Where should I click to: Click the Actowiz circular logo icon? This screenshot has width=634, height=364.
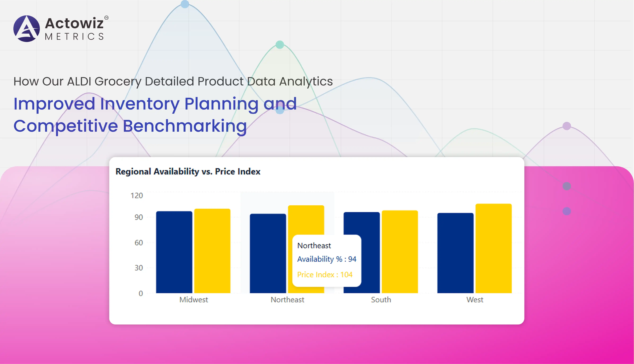26,29
